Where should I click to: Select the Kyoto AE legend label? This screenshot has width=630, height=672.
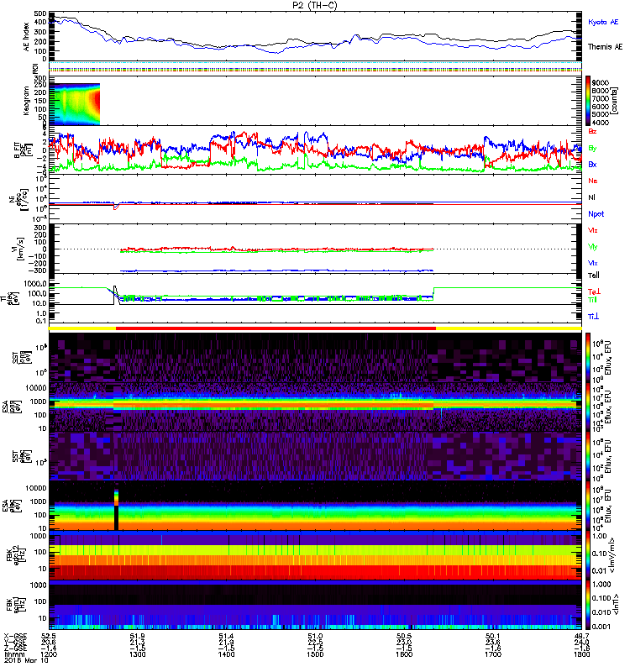click(x=603, y=22)
